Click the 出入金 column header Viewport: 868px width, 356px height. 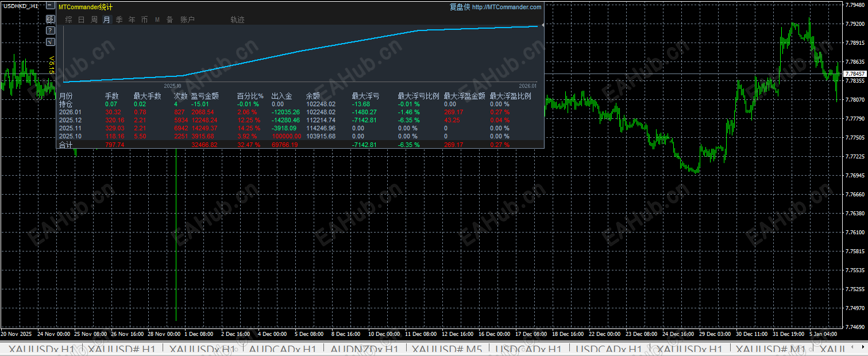[282, 96]
